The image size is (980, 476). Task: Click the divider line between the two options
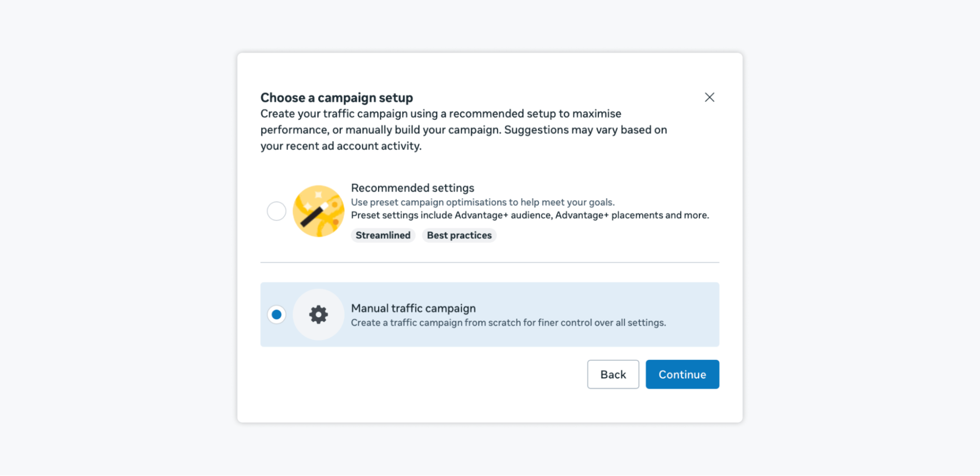click(489, 262)
